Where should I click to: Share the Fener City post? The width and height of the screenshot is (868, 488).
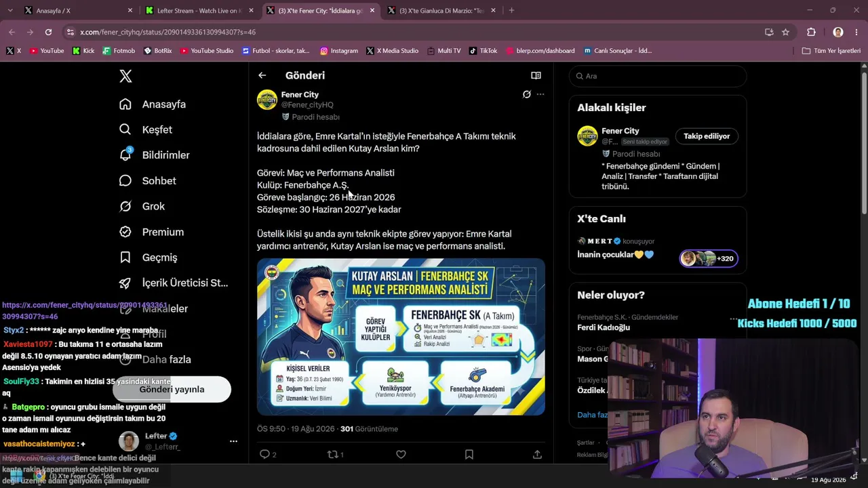(x=537, y=454)
